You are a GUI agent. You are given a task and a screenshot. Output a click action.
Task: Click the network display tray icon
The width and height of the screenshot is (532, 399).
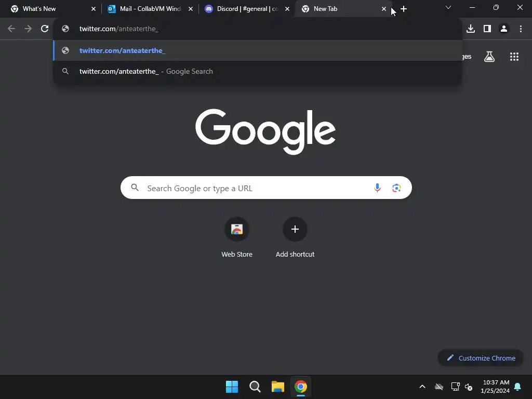coord(455,387)
